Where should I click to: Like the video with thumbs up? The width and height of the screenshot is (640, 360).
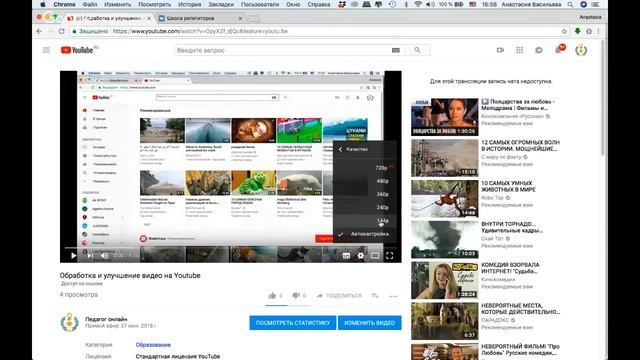272,296
